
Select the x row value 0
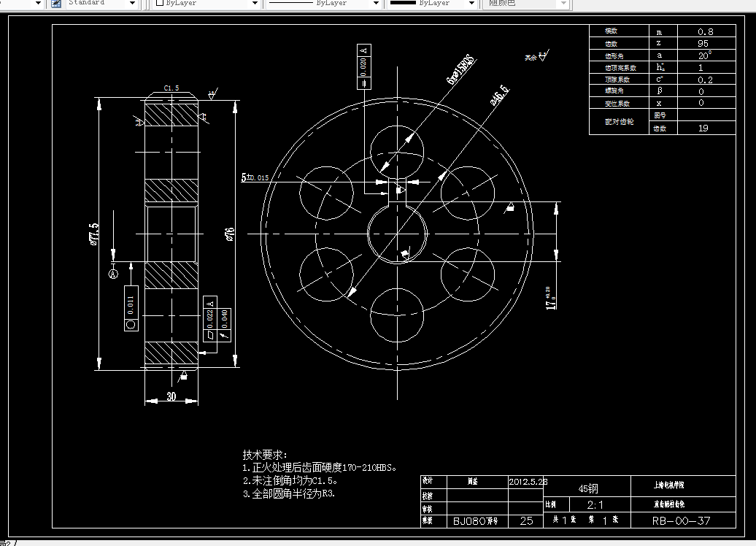point(701,103)
